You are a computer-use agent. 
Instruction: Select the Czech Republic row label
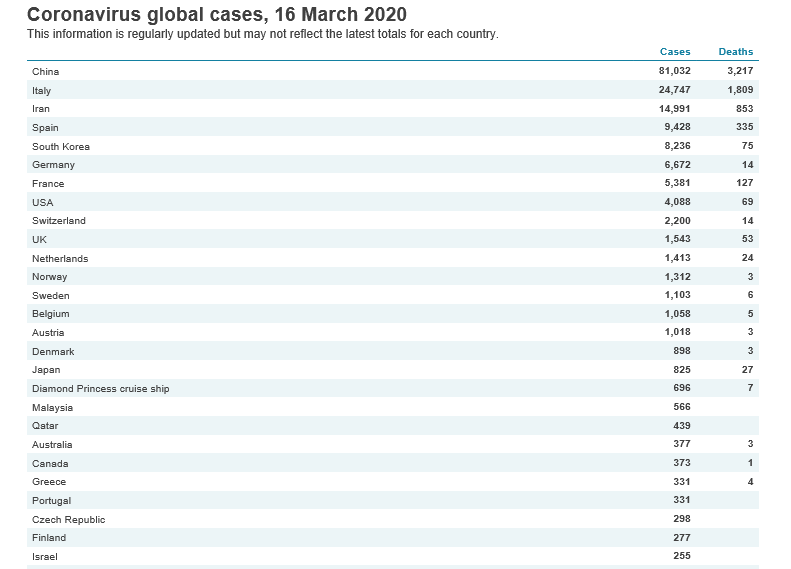69,520
